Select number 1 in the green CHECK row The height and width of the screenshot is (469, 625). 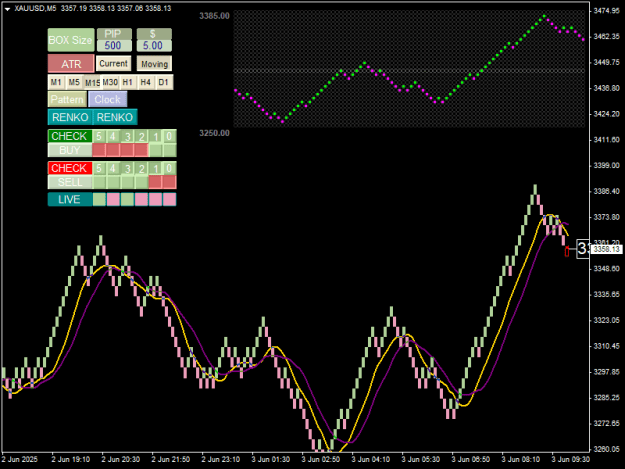tap(155, 136)
